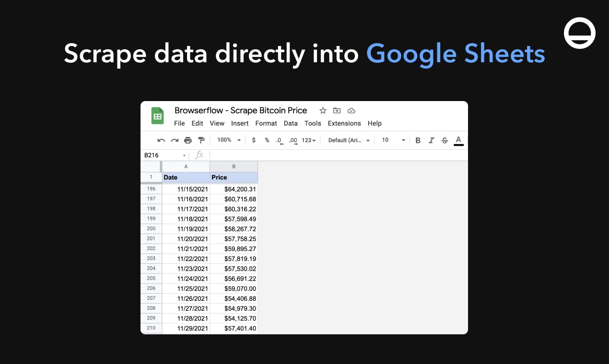Click the formula bar input

(338, 155)
